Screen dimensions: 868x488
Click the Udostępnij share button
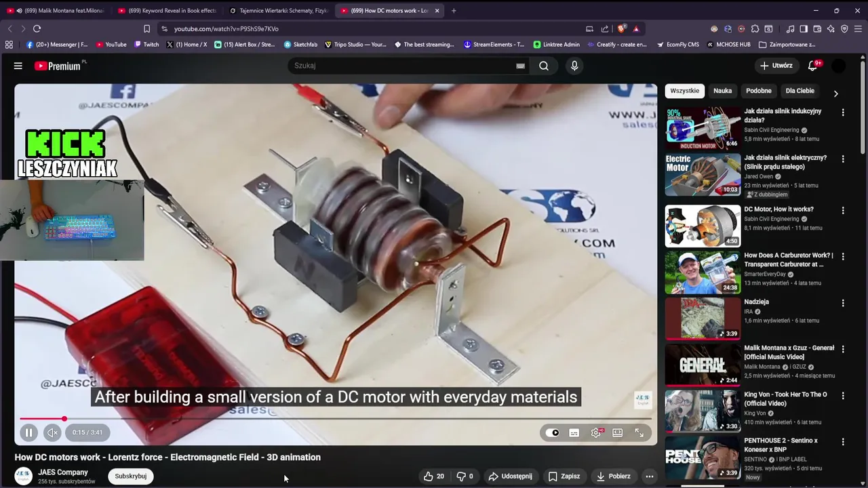pos(511,476)
